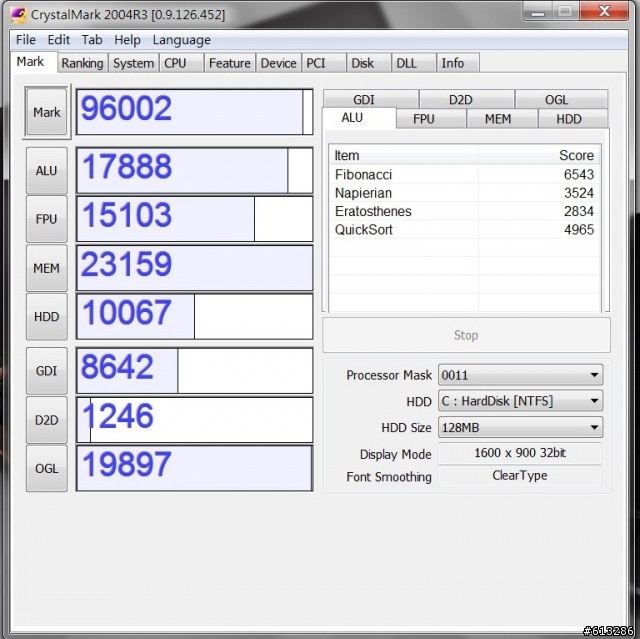Select the Napierian row

[x=464, y=193]
